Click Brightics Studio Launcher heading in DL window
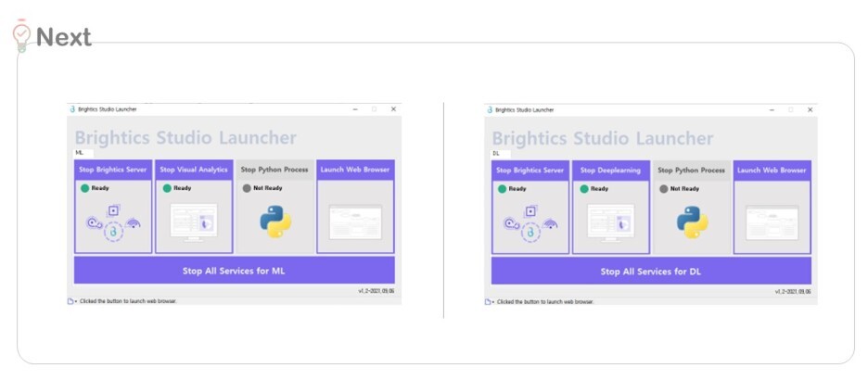 coord(603,138)
